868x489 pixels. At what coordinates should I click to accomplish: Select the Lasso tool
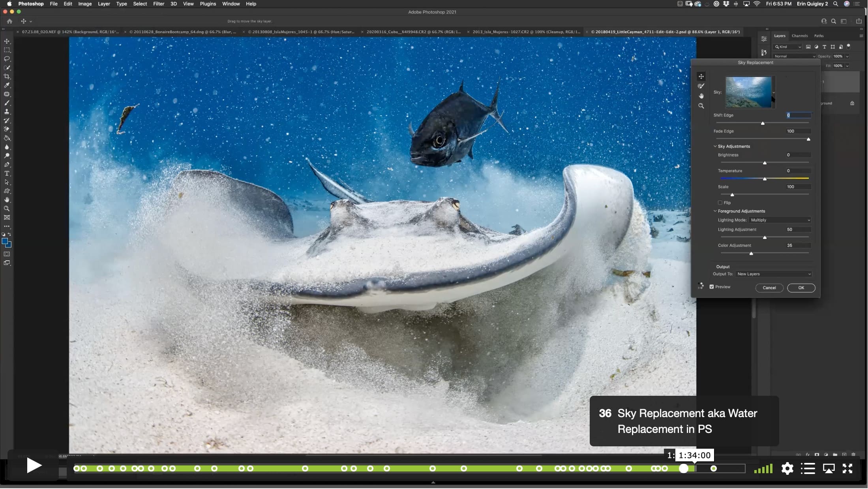(x=7, y=59)
